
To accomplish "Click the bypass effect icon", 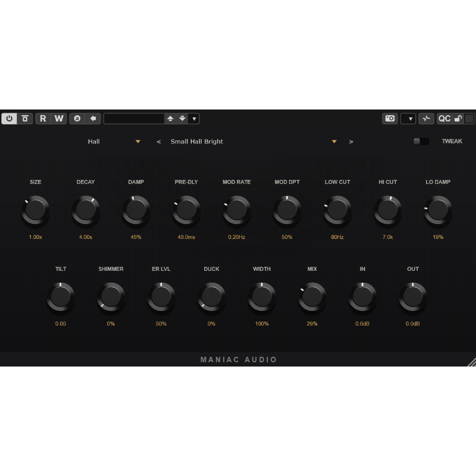I will 25,119.
